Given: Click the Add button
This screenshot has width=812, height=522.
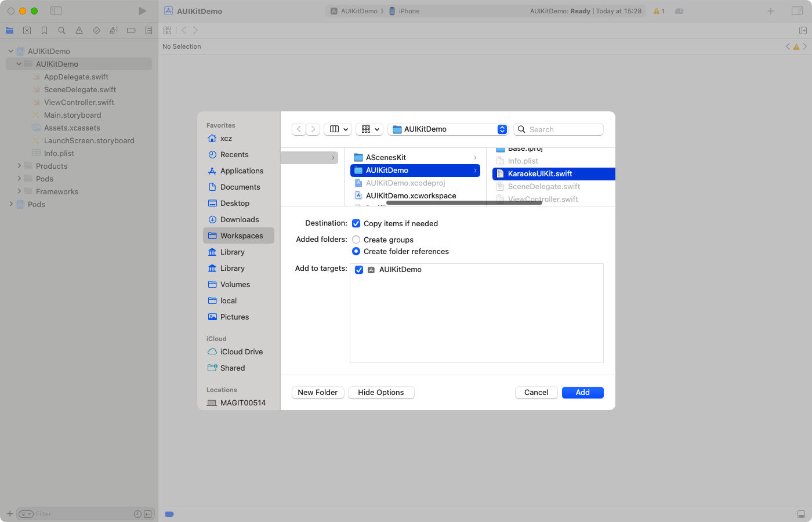Looking at the screenshot, I should [583, 393].
